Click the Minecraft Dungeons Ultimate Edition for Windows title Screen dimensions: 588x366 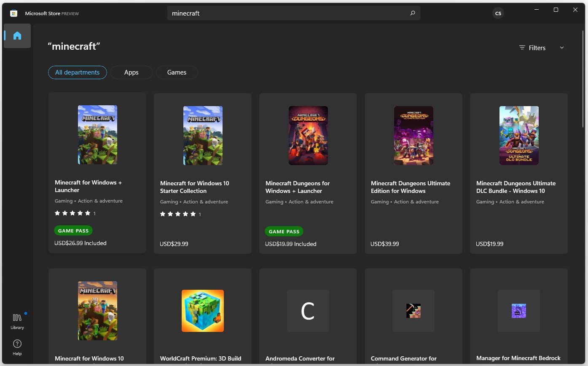pos(411,187)
